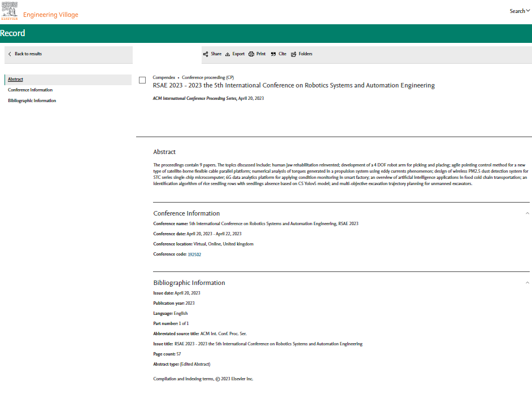
Task: Click ACM International Conference Proceeding Series source
Action: [x=194, y=98]
